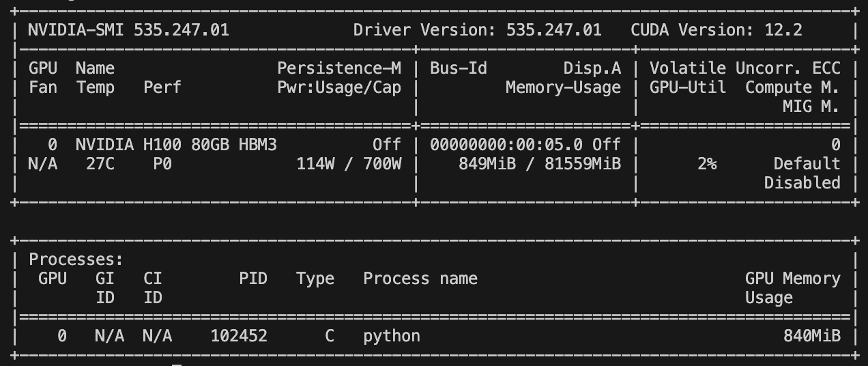Click the Perf column header
The width and height of the screenshot is (868, 366).
[x=162, y=87]
